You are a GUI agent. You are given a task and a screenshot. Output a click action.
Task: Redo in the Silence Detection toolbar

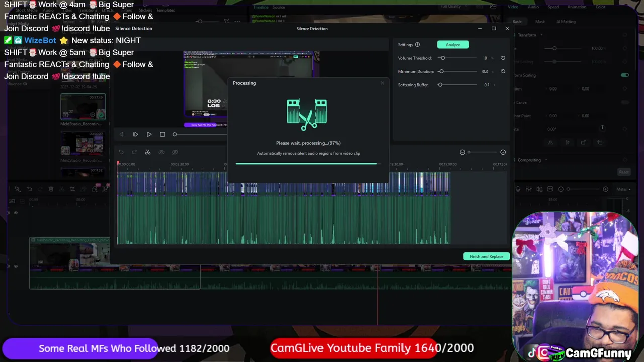click(x=134, y=152)
